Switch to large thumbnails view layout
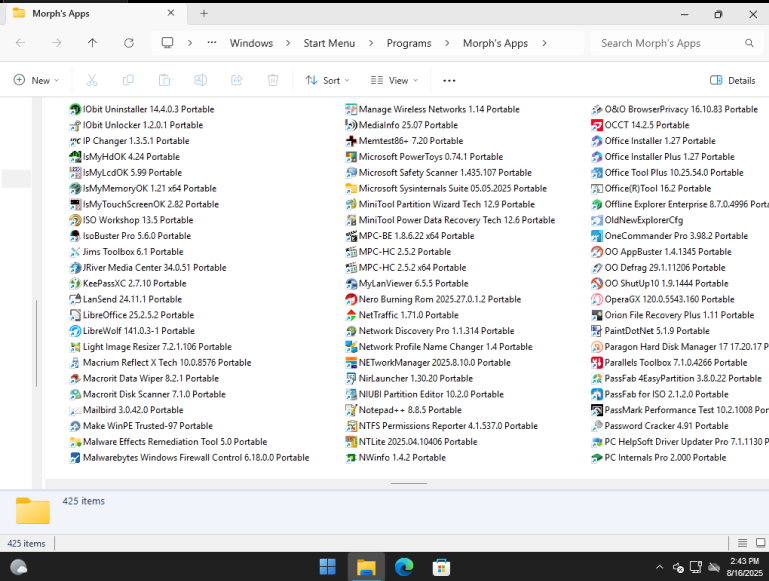 click(x=761, y=543)
